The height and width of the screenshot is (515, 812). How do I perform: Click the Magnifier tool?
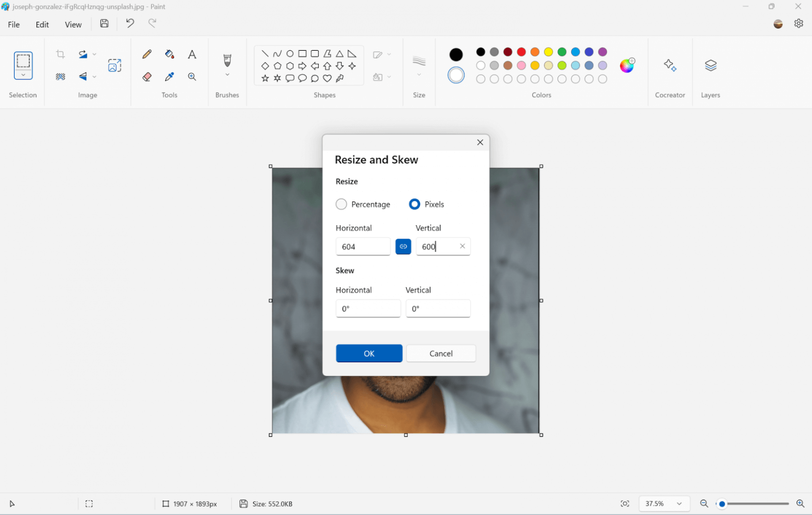[x=192, y=77]
